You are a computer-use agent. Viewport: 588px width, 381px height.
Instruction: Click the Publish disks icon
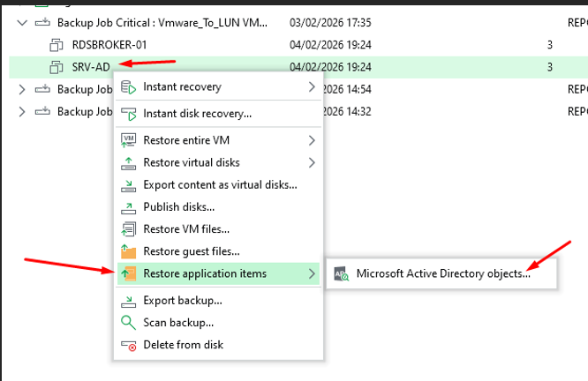[128, 207]
